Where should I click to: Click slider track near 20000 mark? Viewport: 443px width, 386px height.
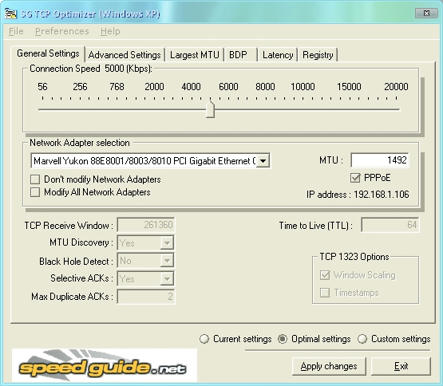tap(396, 109)
